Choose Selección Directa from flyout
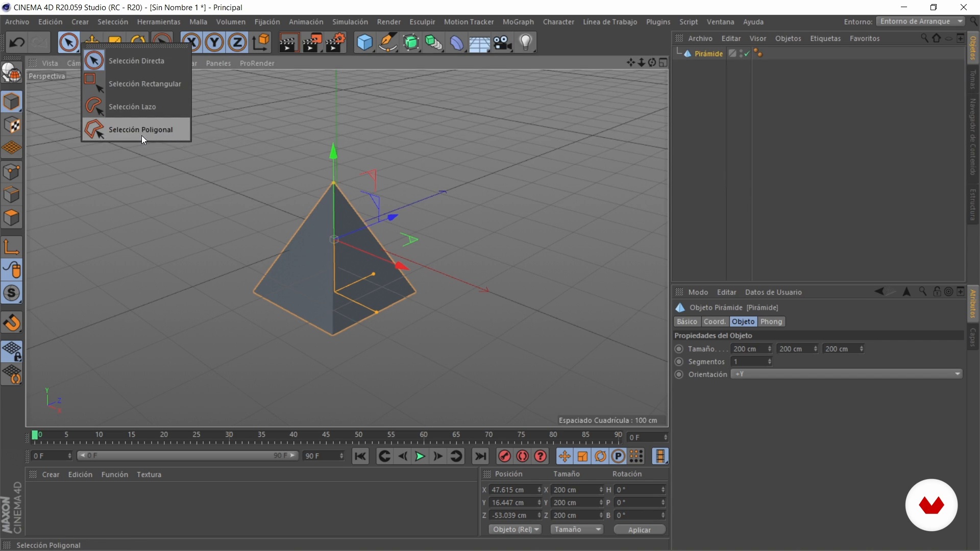 pos(136,61)
